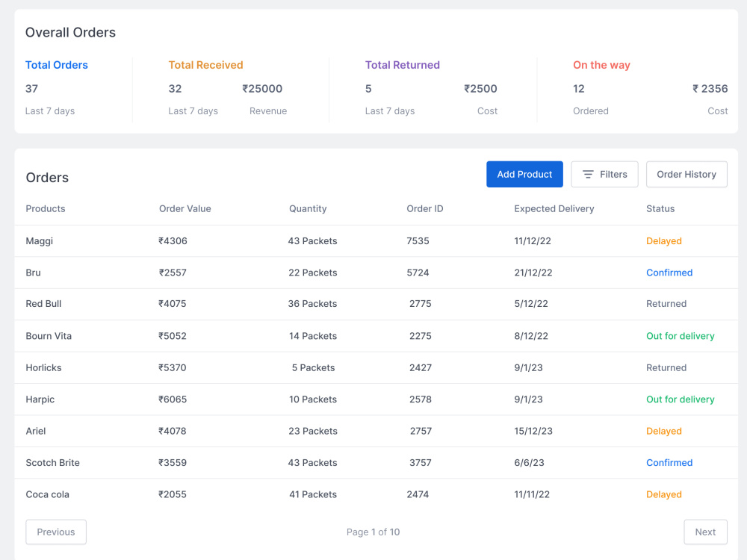The image size is (747, 560).
Task: Click the Quantity column header
Action: point(308,208)
